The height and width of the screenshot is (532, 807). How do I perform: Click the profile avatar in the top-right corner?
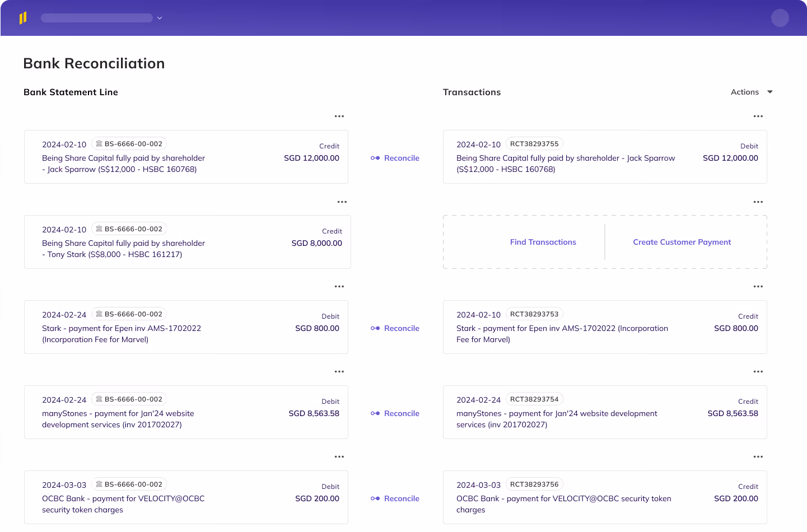780,18
